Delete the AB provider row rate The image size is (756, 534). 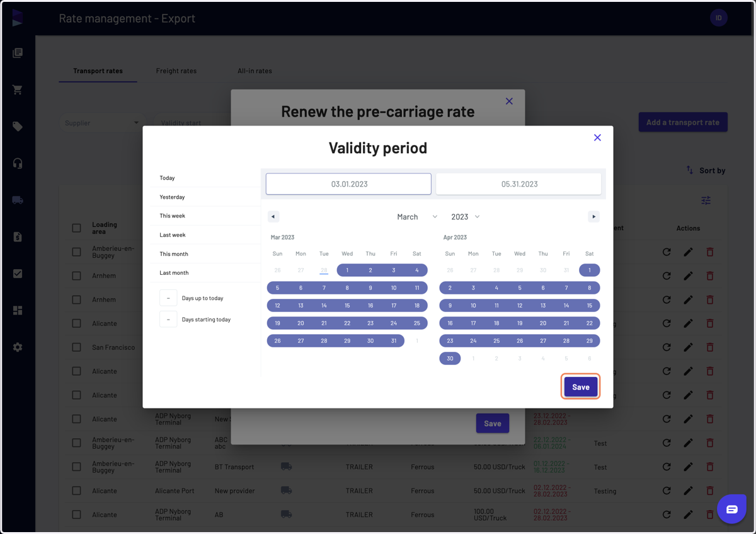(x=710, y=514)
